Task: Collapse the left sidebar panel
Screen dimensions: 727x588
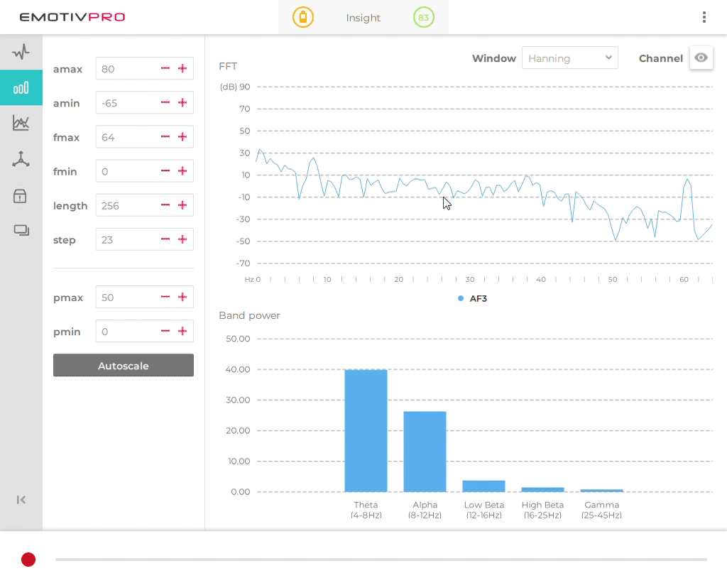Action: pyautogui.click(x=21, y=500)
